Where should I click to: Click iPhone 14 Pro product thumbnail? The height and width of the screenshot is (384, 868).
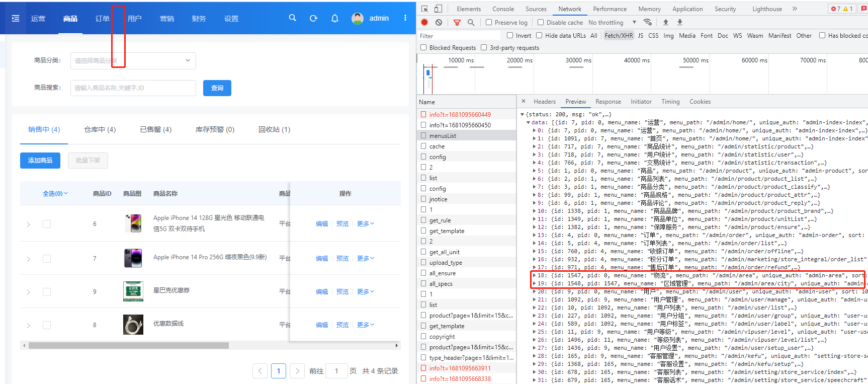pos(133,258)
